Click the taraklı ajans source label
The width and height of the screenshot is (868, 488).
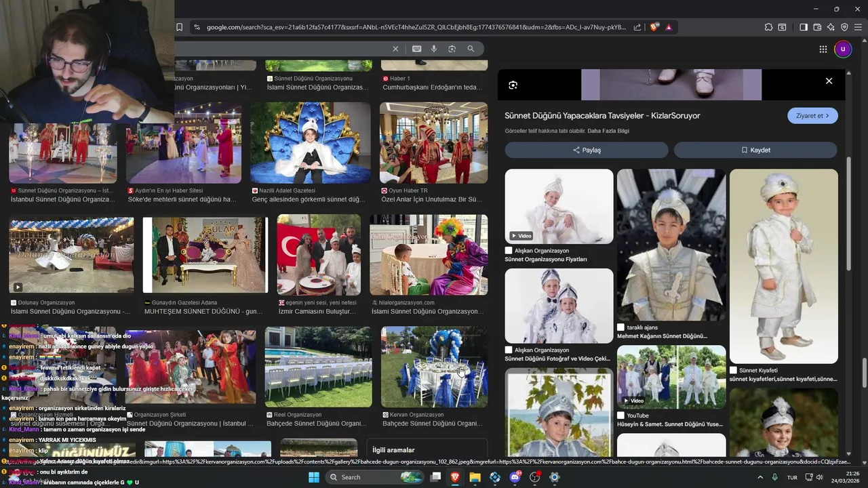642,327
